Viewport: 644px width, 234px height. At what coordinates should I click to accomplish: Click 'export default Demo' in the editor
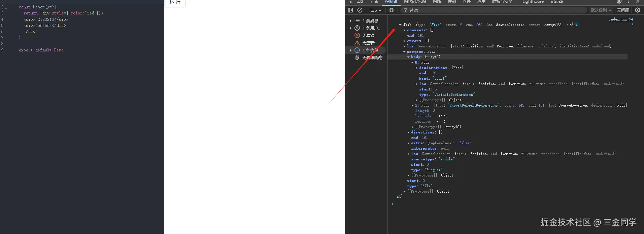click(x=41, y=50)
